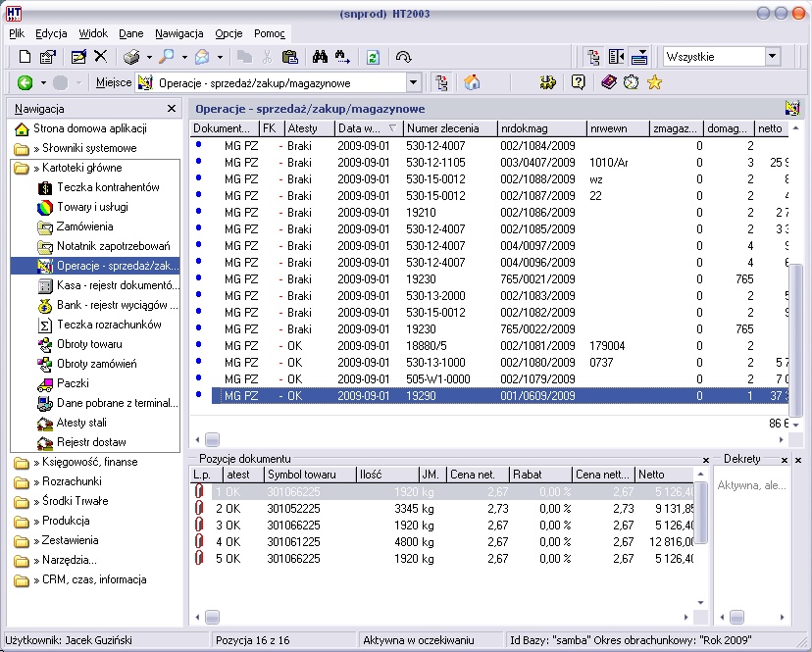The image size is (812, 652).
Task: Toggle the navigation tree panel button
Action: pos(593,57)
